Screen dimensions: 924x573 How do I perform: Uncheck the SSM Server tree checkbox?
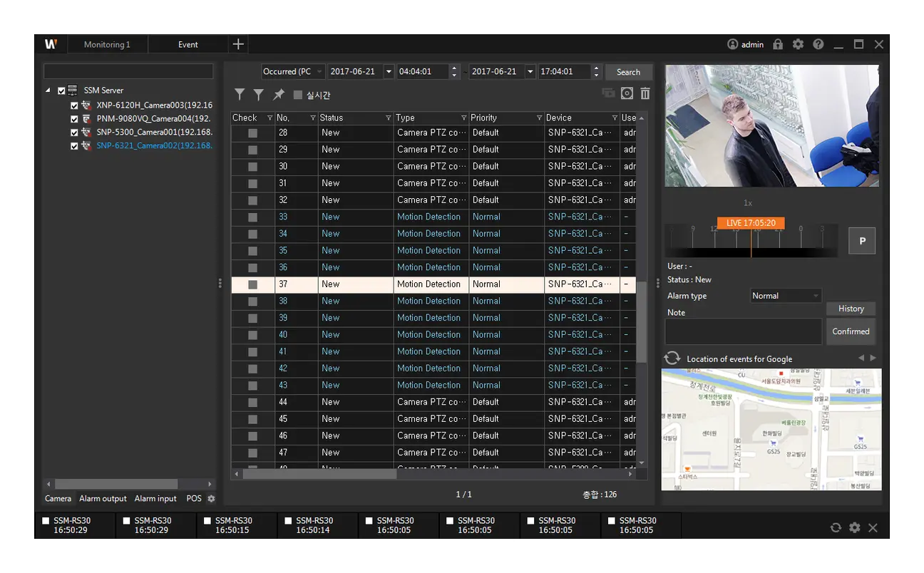coord(61,91)
